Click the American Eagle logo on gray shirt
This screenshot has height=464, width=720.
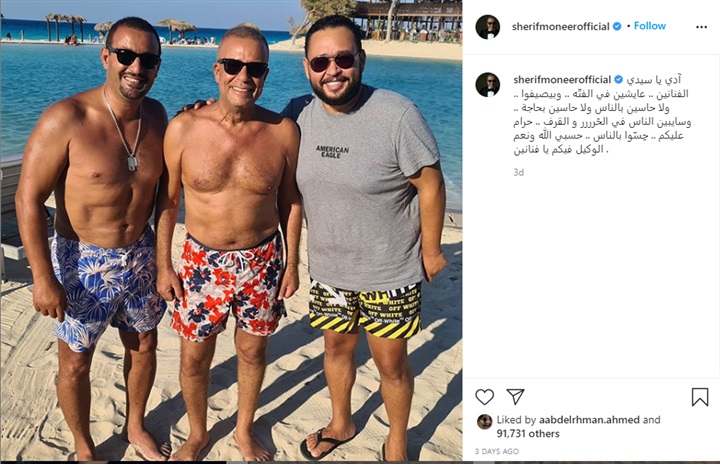(x=332, y=152)
